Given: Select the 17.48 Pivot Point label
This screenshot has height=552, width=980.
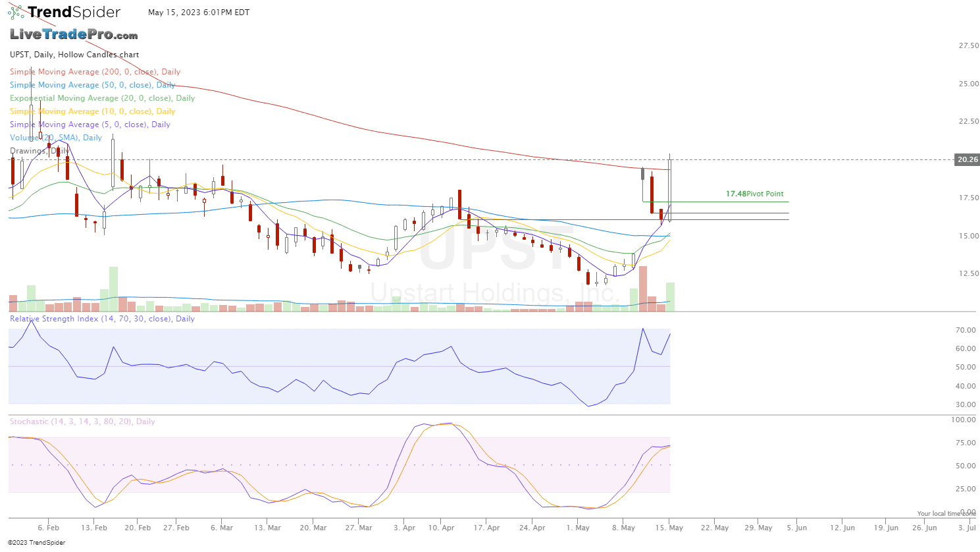Looking at the screenshot, I should click(754, 194).
